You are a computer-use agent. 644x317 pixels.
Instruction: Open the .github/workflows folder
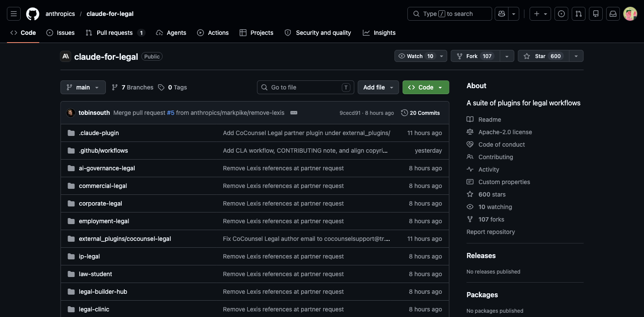[103, 151]
